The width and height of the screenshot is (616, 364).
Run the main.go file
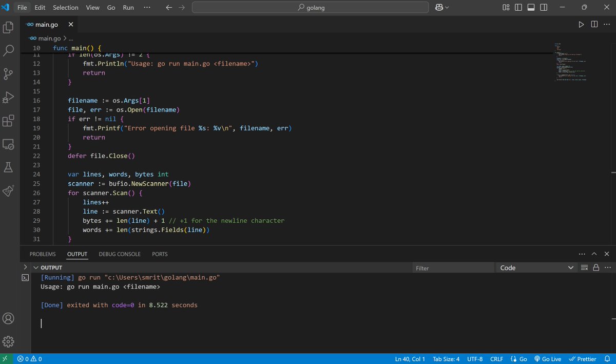click(581, 24)
